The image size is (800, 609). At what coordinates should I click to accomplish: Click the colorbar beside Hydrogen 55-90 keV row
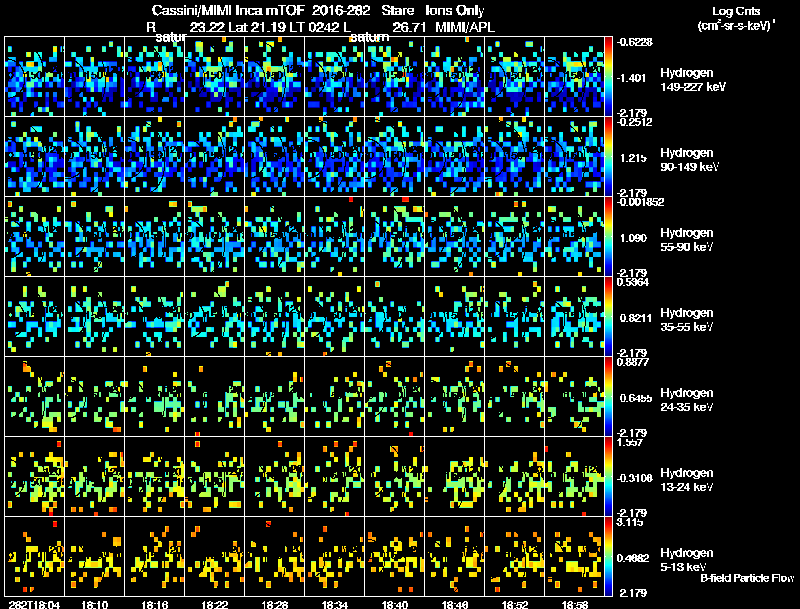click(x=608, y=237)
